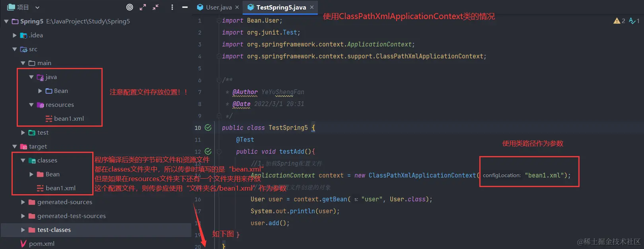Click the @Test annotation

(x=245, y=139)
